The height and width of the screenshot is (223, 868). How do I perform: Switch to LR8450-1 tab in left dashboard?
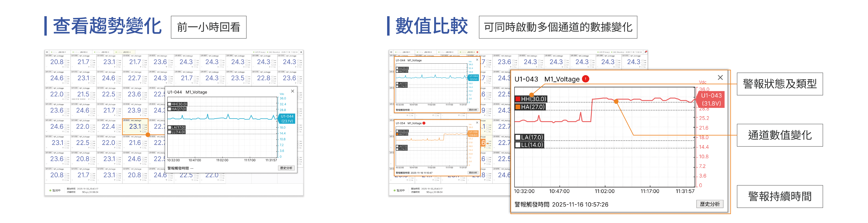tap(62, 52)
